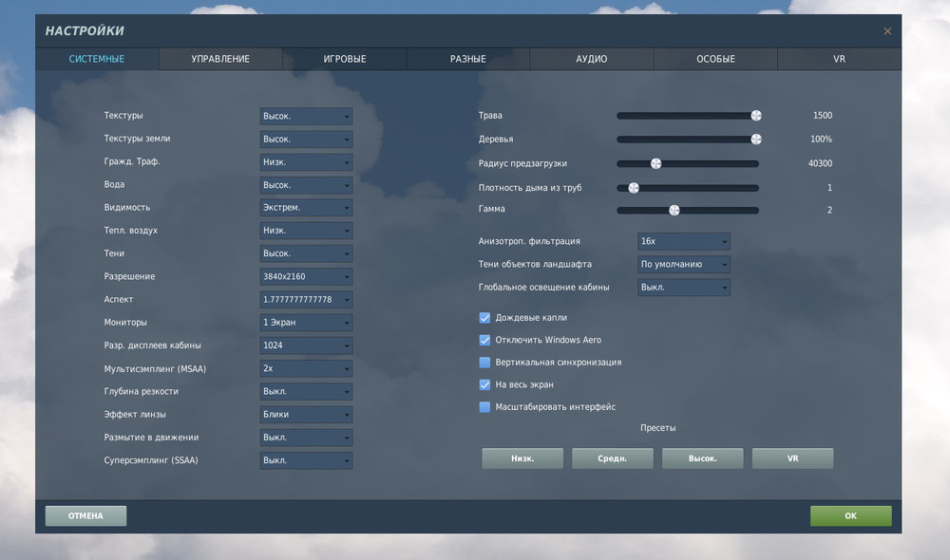The height and width of the screenshot is (560, 950).
Task: Apply the Средн. preset
Action: 613,458
